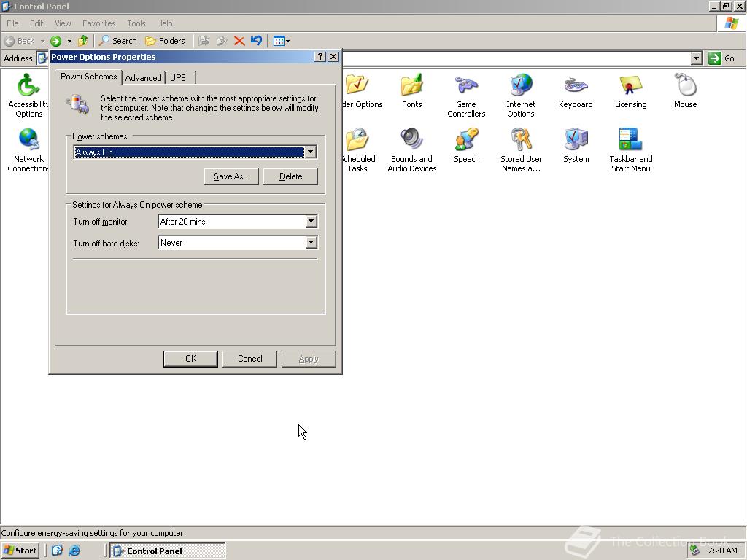747x560 pixels.
Task: Click Internet Explorer quick launch icon
Action: coord(74,551)
